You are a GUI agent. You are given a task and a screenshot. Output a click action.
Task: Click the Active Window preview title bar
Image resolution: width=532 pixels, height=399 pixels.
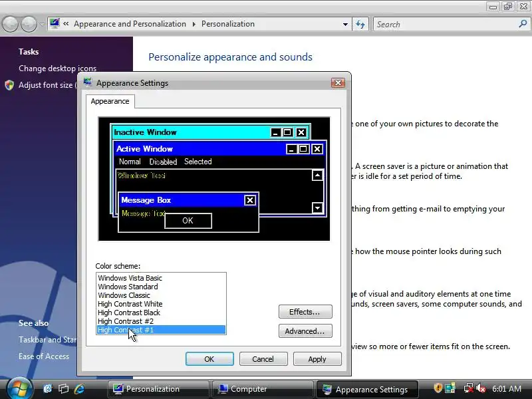tap(220, 149)
